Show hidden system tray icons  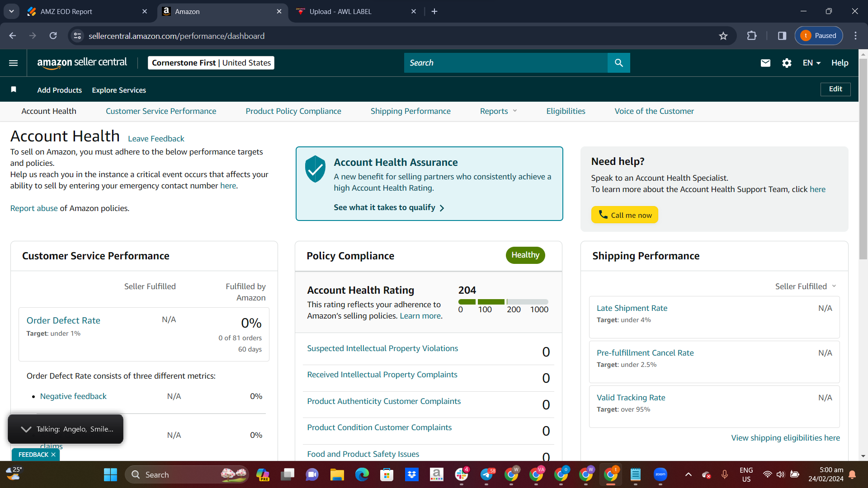pyautogui.click(x=688, y=474)
